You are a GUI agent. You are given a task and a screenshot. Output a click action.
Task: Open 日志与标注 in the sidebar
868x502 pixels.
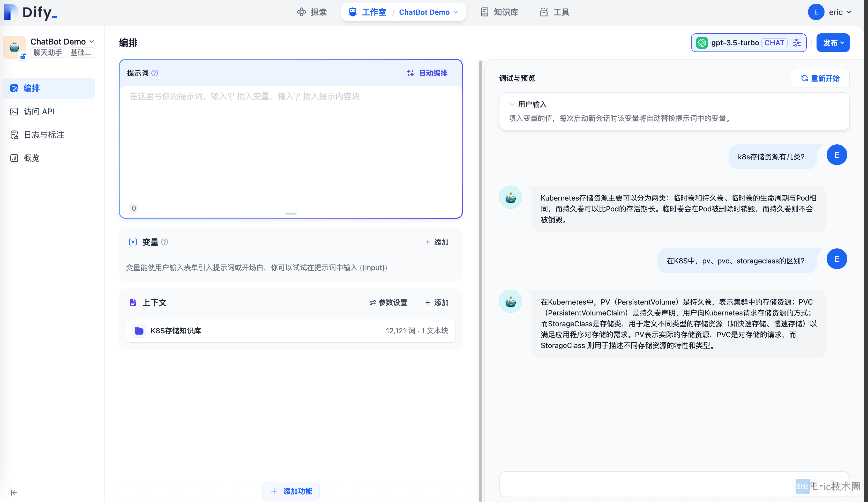click(x=49, y=135)
